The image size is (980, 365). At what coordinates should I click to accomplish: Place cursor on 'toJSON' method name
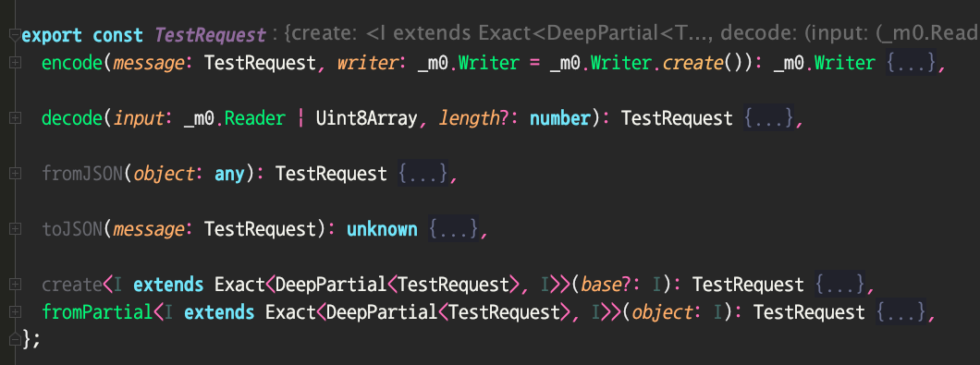pyautogui.click(x=72, y=229)
